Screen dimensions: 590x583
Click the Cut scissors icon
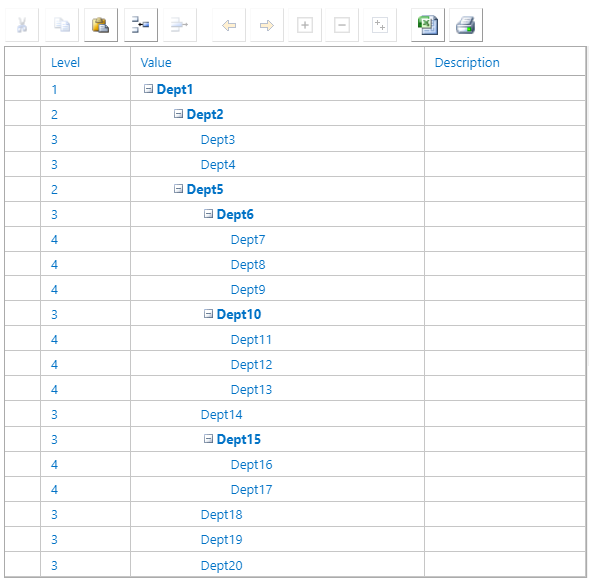tap(22, 25)
